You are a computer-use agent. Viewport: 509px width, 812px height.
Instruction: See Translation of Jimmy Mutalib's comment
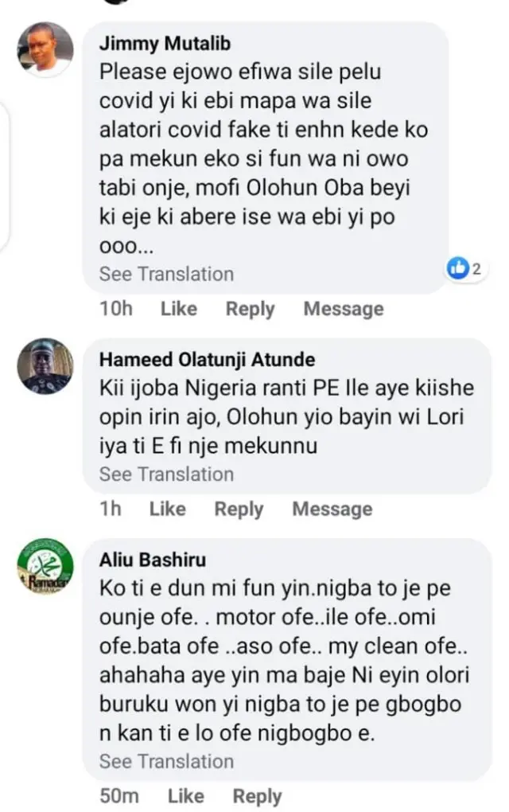tap(165, 273)
